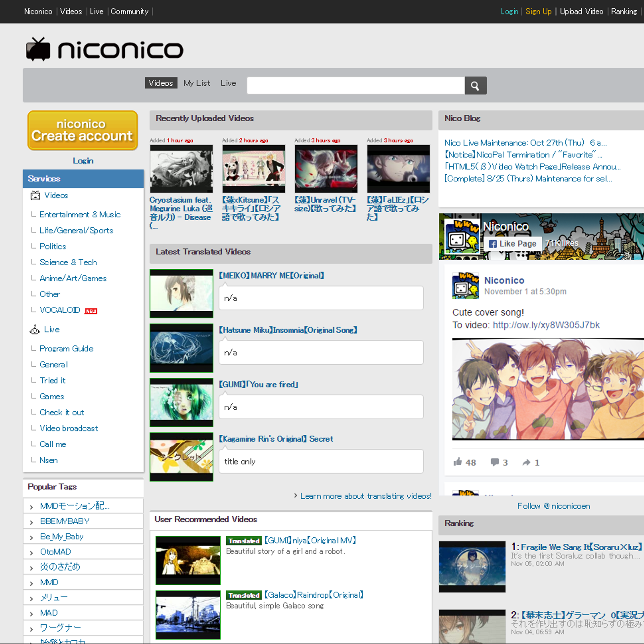
Task: Click the Live figure icon in Services
Action: point(35,330)
